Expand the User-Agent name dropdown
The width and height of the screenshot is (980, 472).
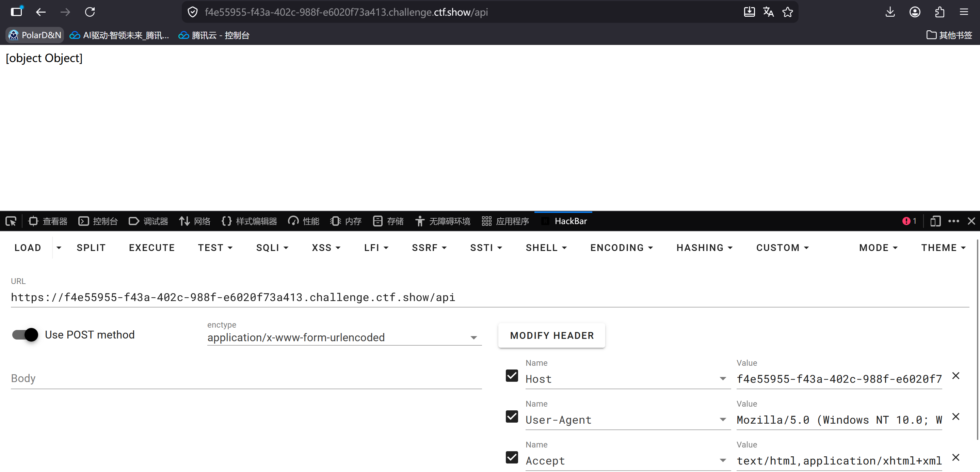point(722,420)
